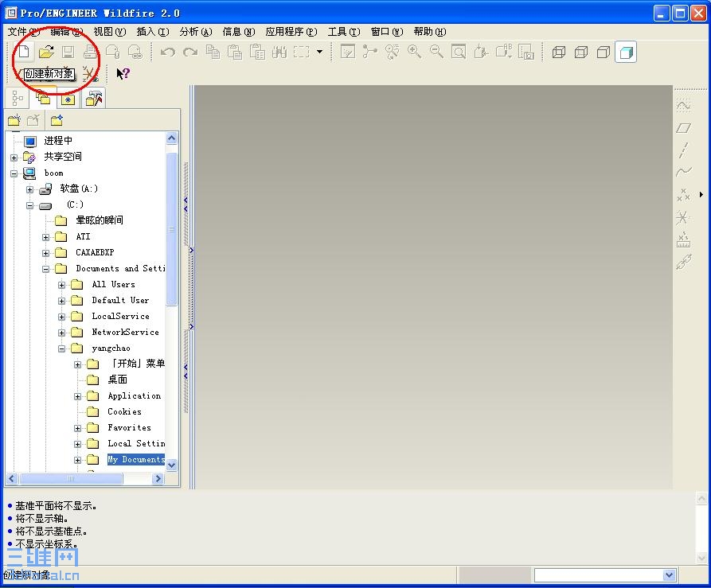Select 进程中 in the folder tree
711x588 pixels.
pos(58,141)
